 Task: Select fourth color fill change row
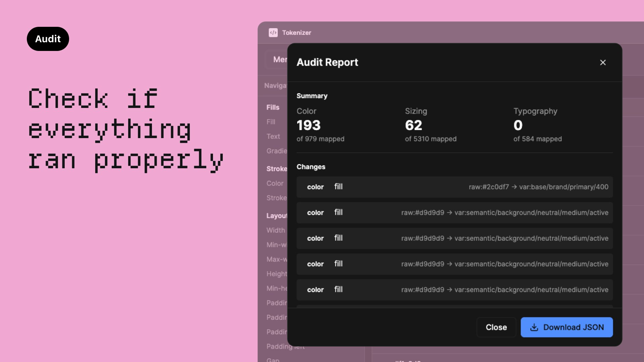click(x=454, y=264)
